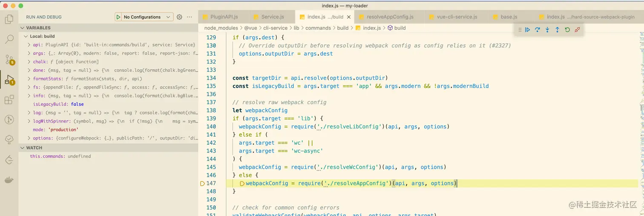Click @vue in the breadcrumb
This screenshot has width=644, height=216.
pos(252,28)
